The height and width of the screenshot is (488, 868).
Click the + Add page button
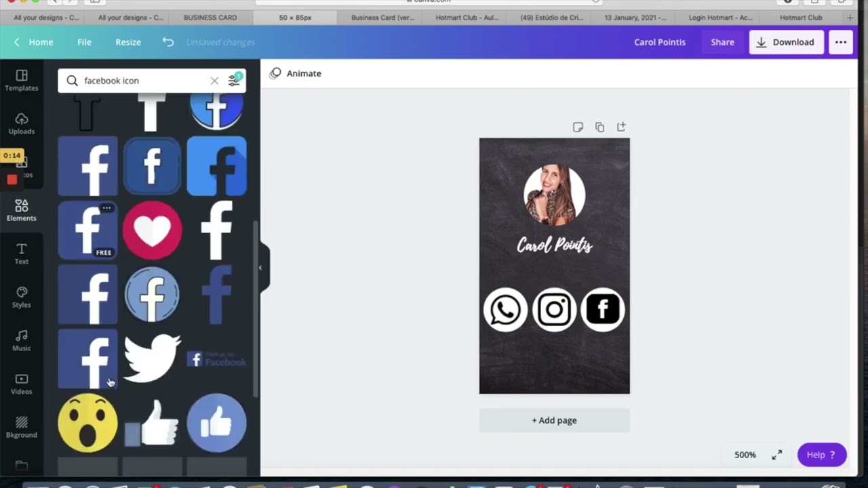554,420
